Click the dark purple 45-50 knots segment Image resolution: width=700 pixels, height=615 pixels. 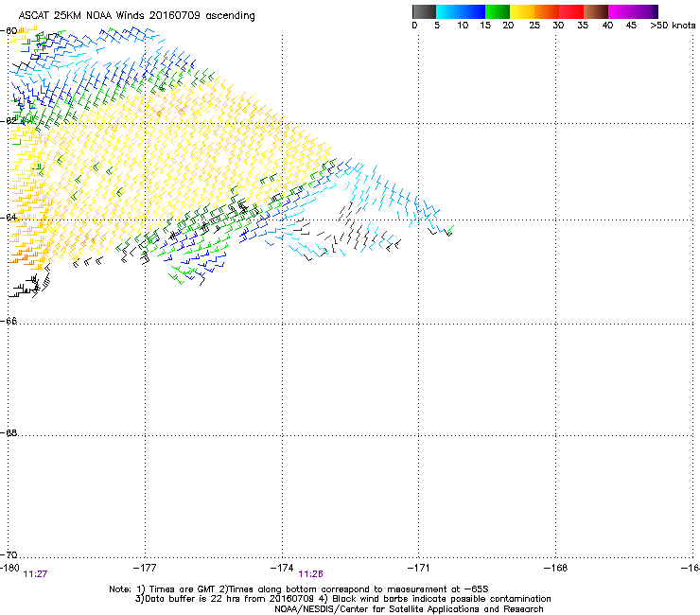pos(645,11)
